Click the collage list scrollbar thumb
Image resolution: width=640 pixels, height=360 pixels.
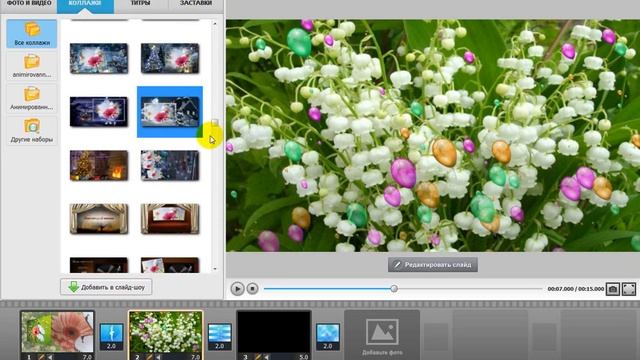coord(215,123)
